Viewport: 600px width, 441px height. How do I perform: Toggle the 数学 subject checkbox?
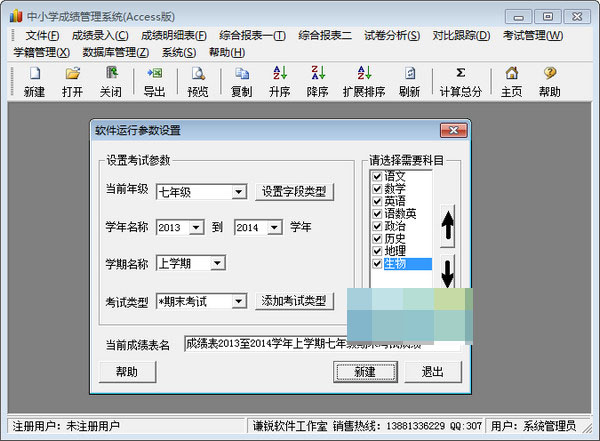tap(377, 188)
